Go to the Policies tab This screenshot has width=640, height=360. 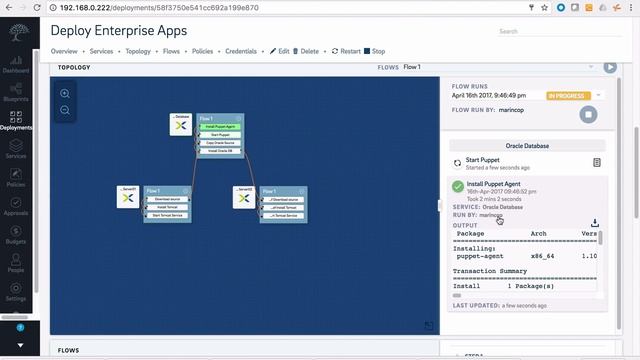point(202,51)
